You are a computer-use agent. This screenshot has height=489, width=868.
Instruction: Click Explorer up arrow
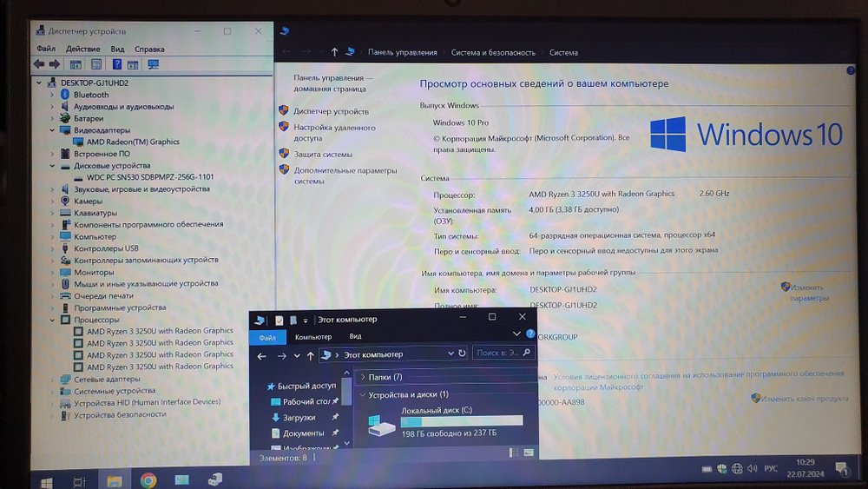tap(311, 356)
